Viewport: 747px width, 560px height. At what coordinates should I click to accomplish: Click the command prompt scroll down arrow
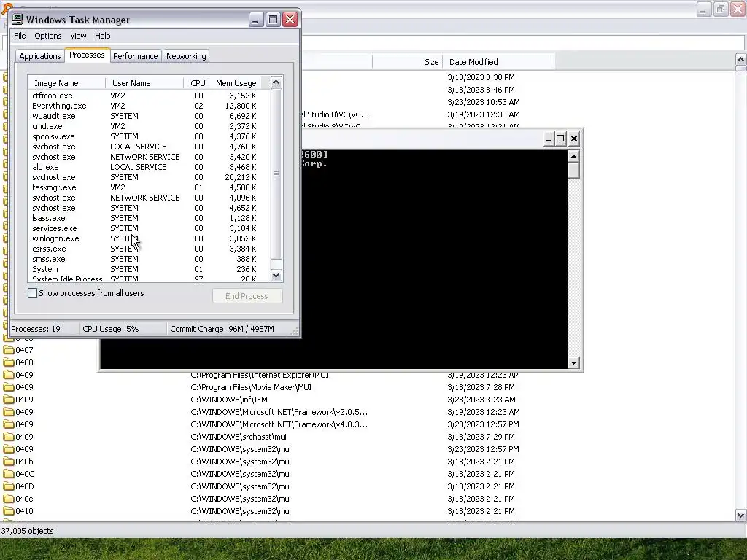coord(573,363)
